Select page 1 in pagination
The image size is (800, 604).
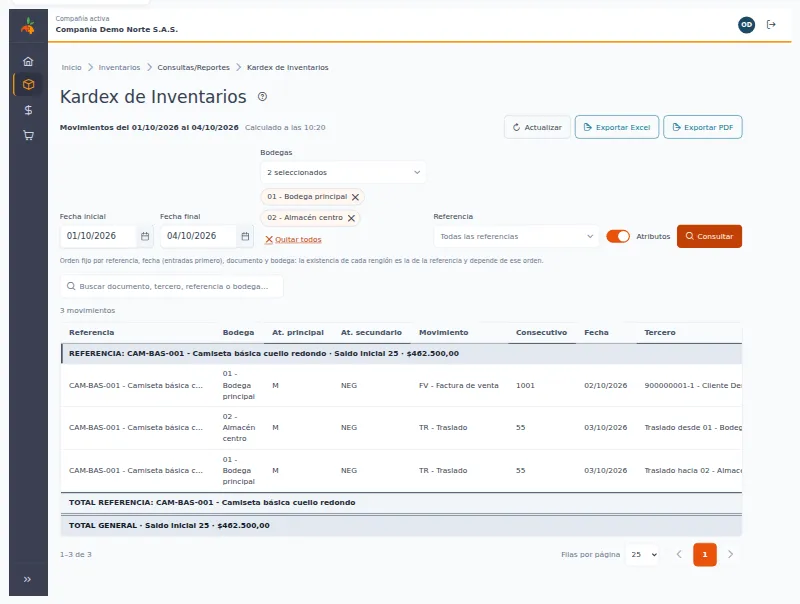pos(705,555)
